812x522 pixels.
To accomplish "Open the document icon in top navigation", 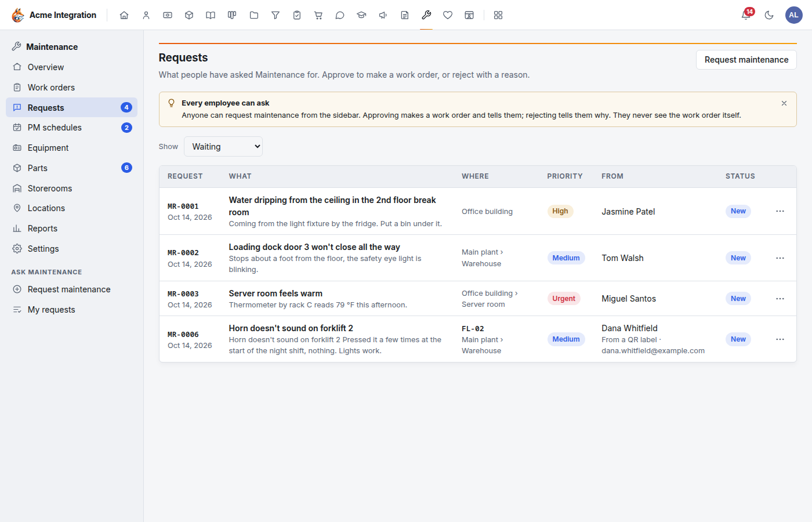I will point(405,15).
